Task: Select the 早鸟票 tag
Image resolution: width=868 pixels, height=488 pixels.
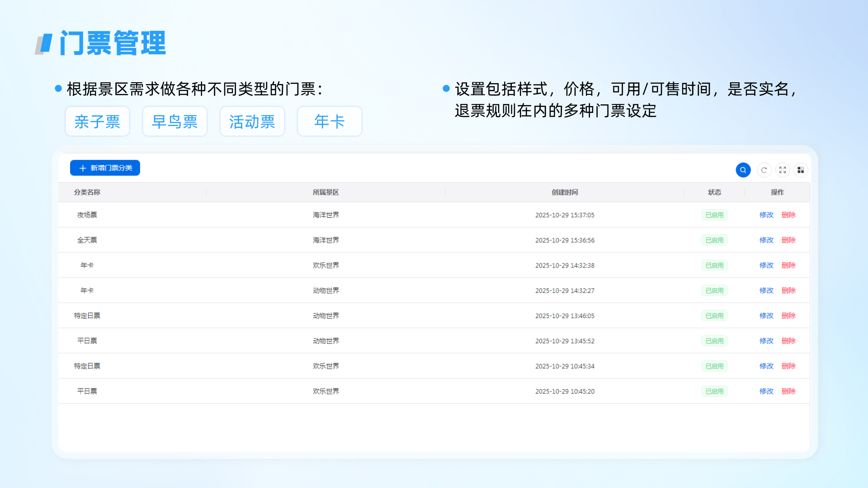Action: coord(175,122)
